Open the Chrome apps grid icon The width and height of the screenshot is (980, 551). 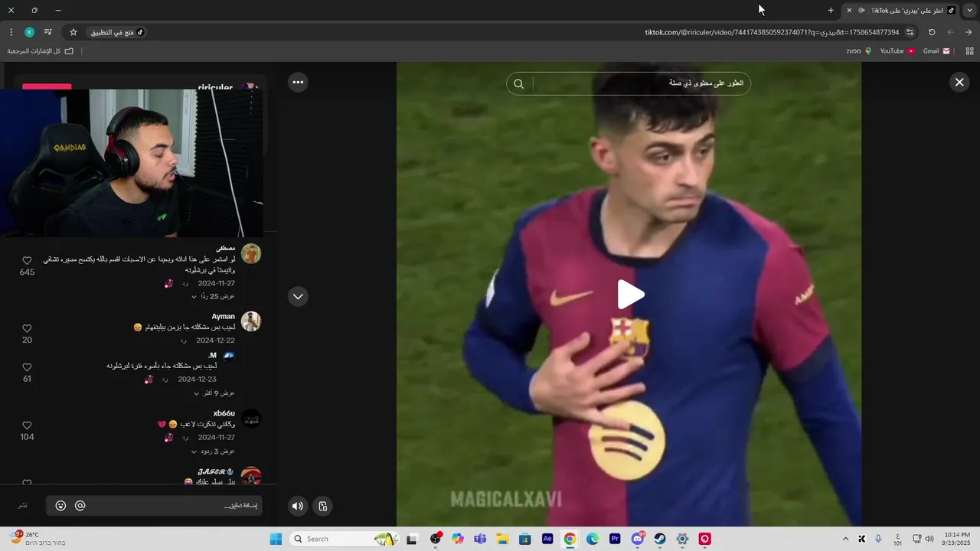coord(969,51)
